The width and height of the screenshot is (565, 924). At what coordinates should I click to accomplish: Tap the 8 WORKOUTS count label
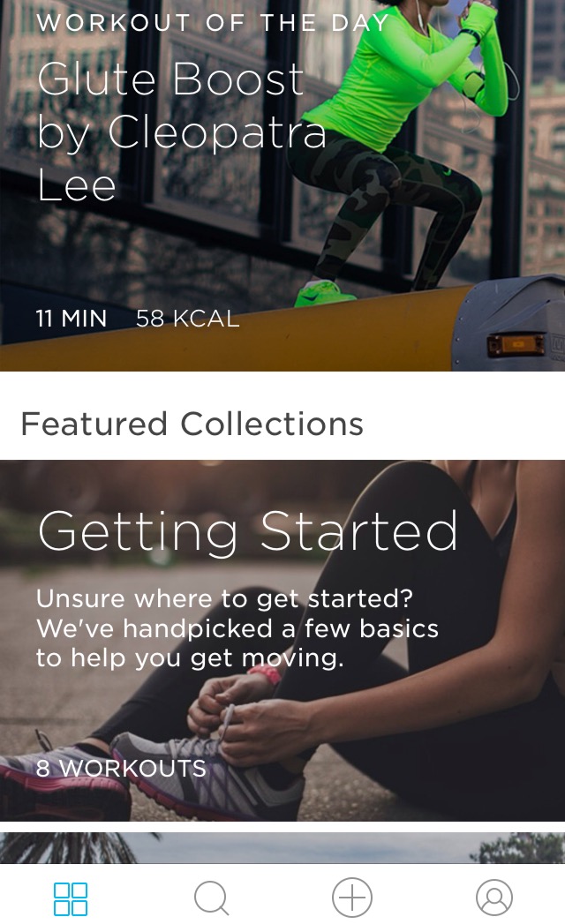coord(121,769)
